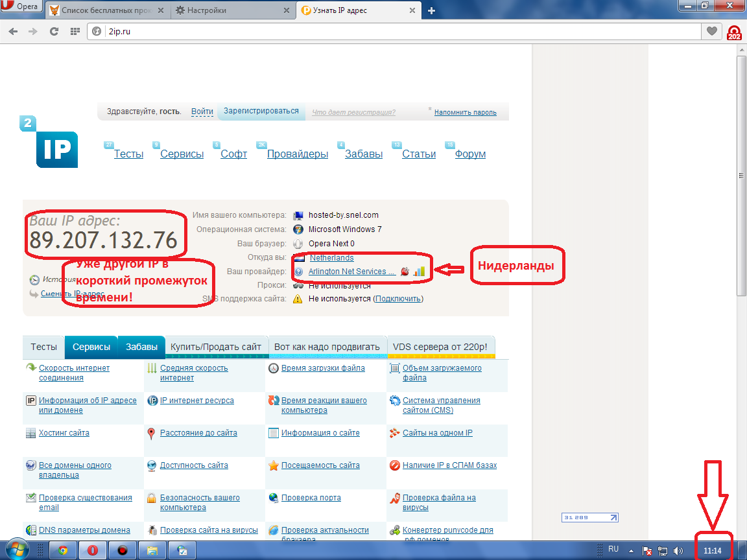747x560 pixels.
Task: Open the Софт navigation menu
Action: tap(233, 154)
